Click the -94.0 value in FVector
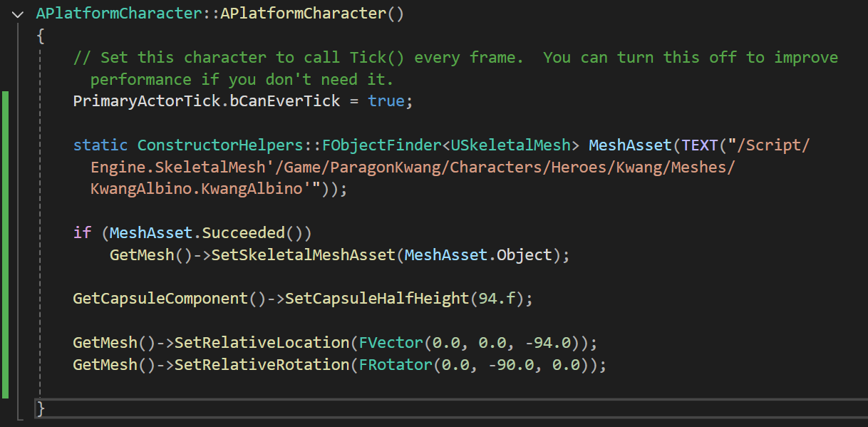The width and height of the screenshot is (868, 427). (548, 343)
